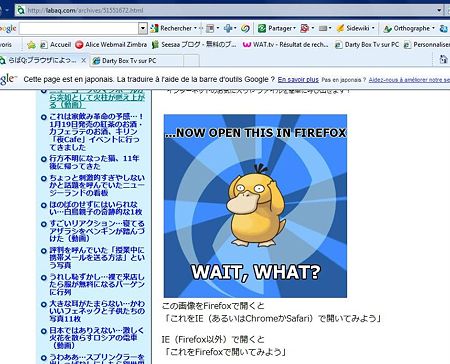Click the En savoir plus link
450x364 pixels.
coord(298,80)
